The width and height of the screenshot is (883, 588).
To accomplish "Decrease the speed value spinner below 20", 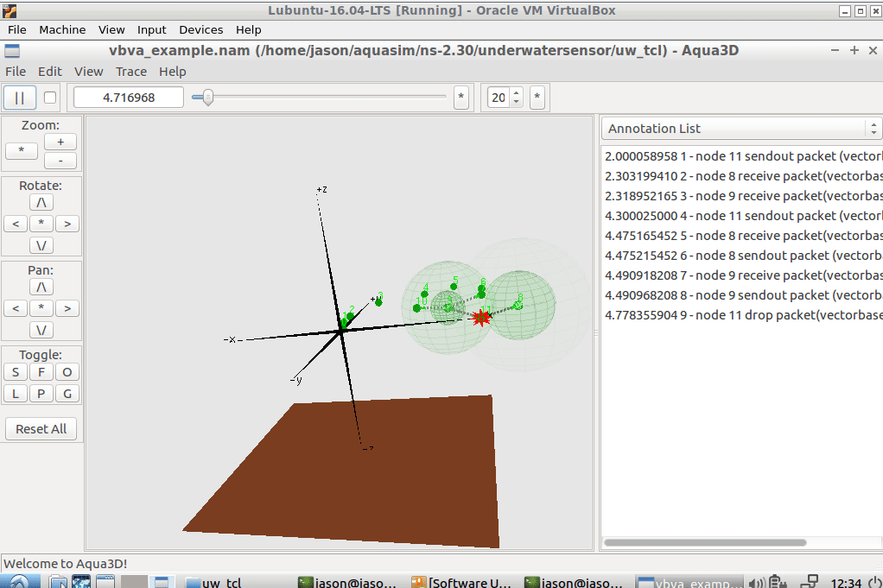I will (516, 103).
